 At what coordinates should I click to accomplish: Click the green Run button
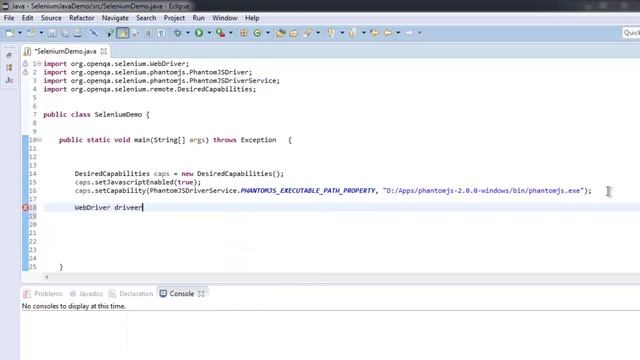(199, 33)
